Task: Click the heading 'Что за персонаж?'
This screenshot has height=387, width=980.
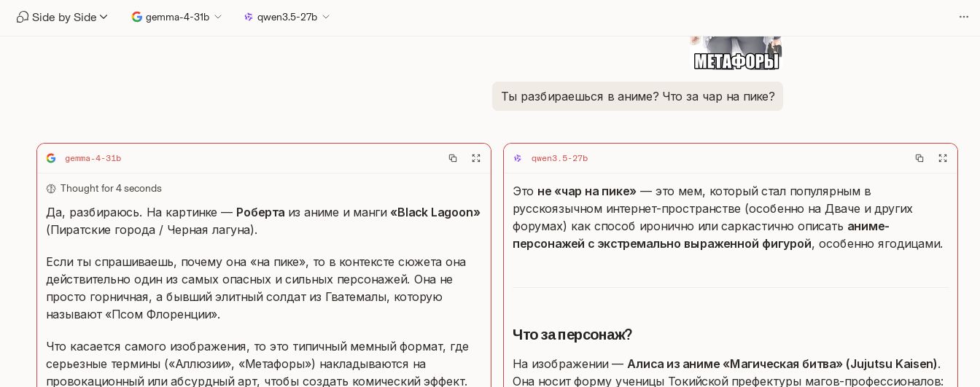Action: click(572, 335)
